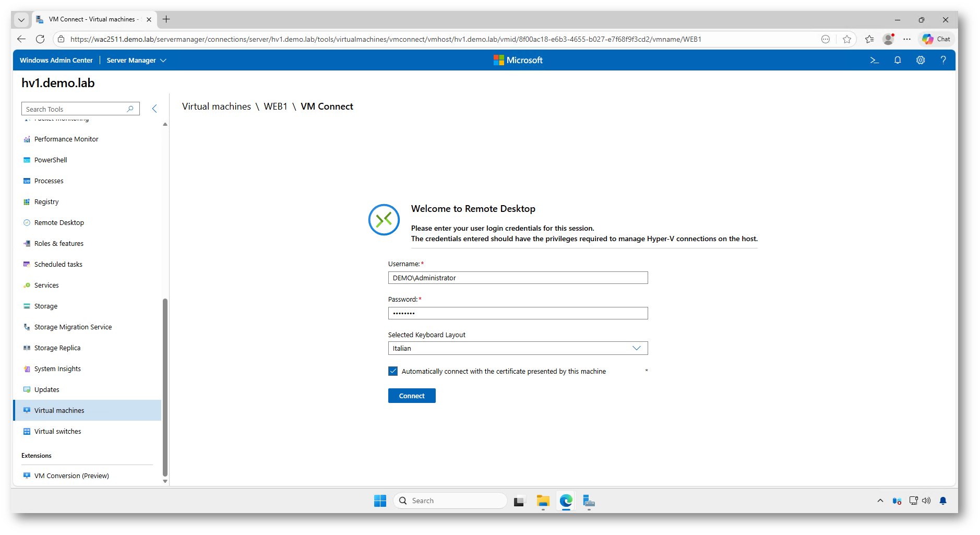This screenshot has width=980, height=535.
Task: Refresh the browser page
Action: coord(40,39)
